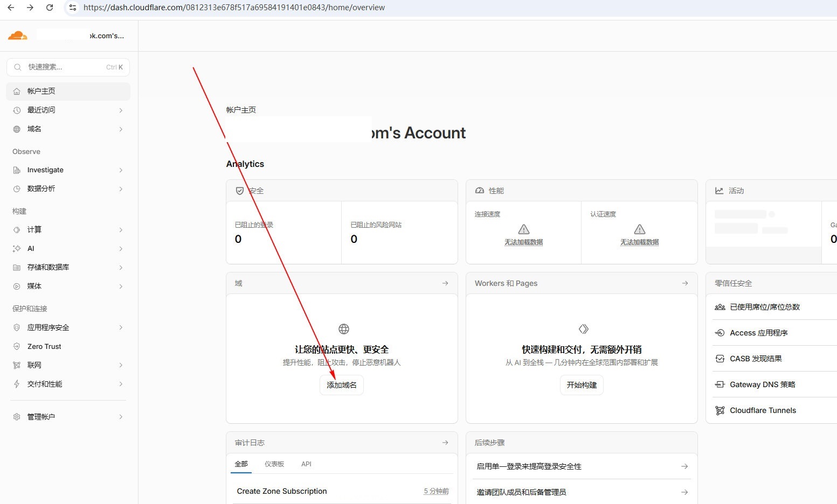Expand the AI sidebar chevron

click(x=121, y=249)
